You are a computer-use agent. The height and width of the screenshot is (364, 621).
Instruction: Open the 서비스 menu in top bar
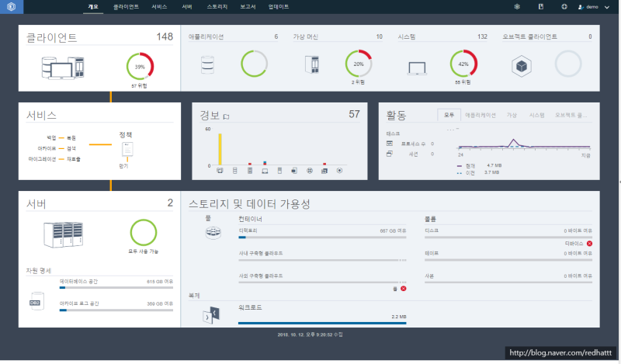click(x=159, y=7)
